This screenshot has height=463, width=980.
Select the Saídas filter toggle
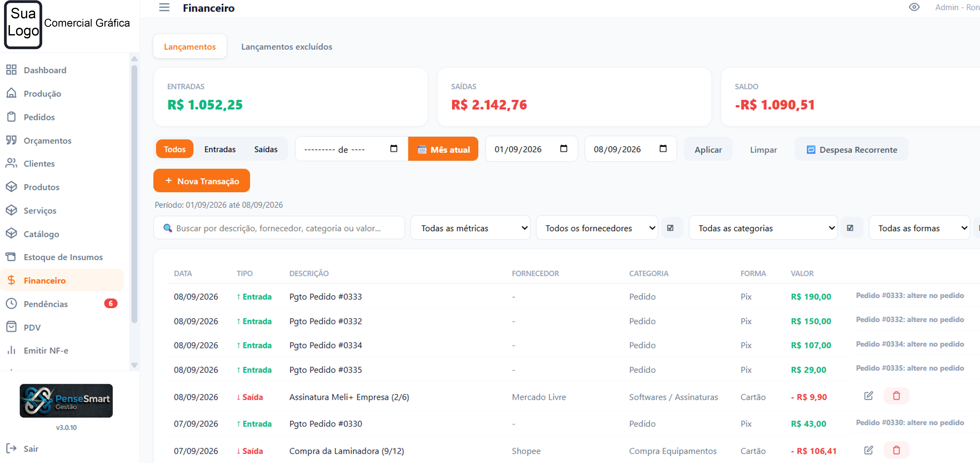[266, 149]
